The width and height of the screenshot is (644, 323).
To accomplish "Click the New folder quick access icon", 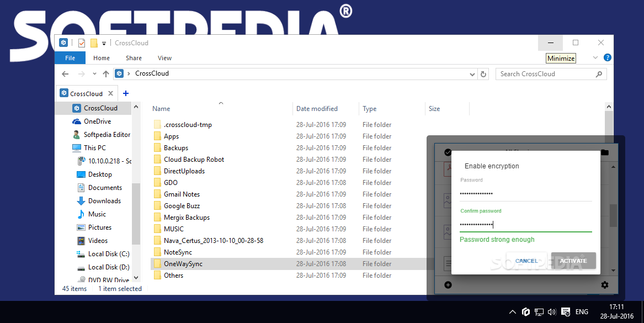I will click(94, 43).
